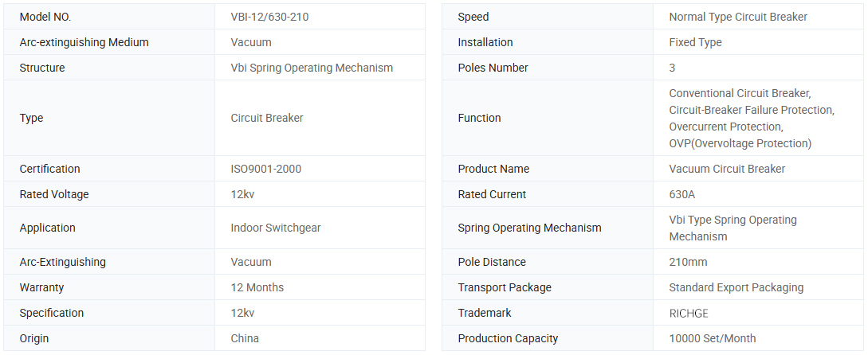Select the Circuit Breaker type value
Viewport: 868px width, 355px height.
point(267,118)
